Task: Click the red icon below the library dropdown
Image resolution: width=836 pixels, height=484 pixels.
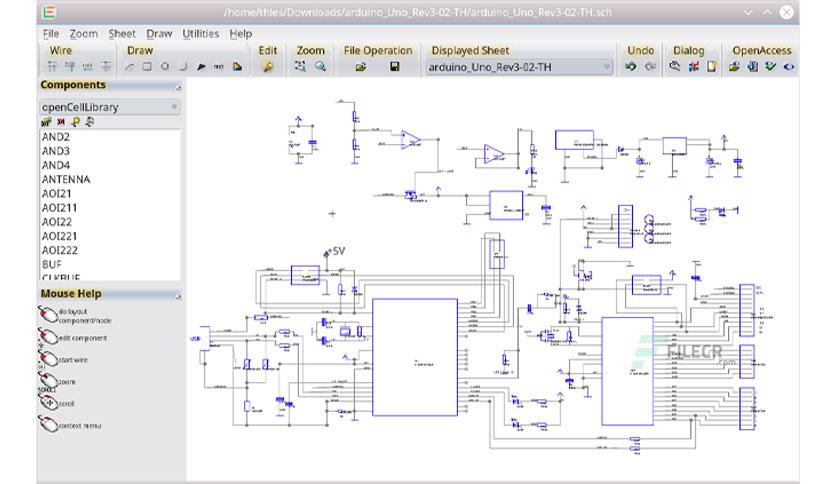Action: click(x=61, y=122)
